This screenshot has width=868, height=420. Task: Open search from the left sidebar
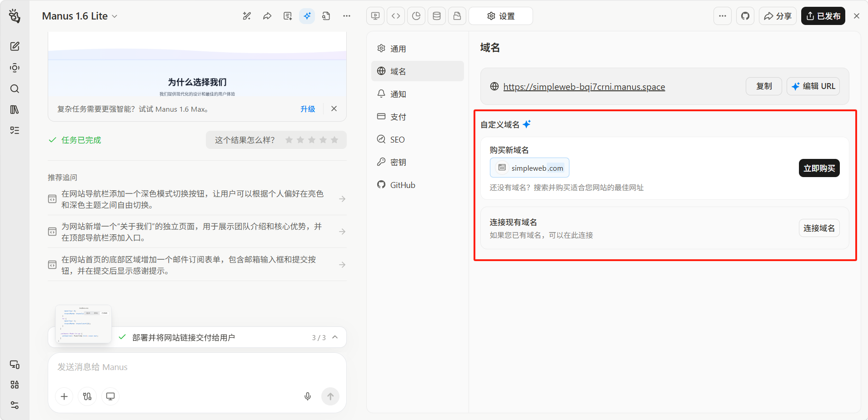15,89
